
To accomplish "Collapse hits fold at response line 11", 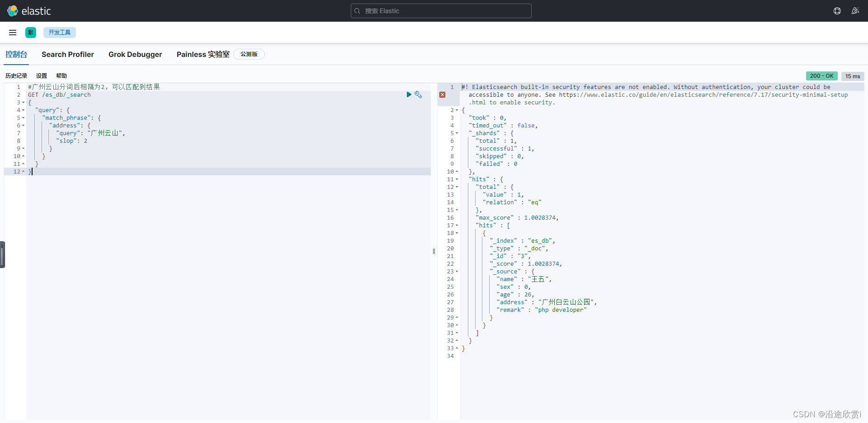I will (x=457, y=179).
